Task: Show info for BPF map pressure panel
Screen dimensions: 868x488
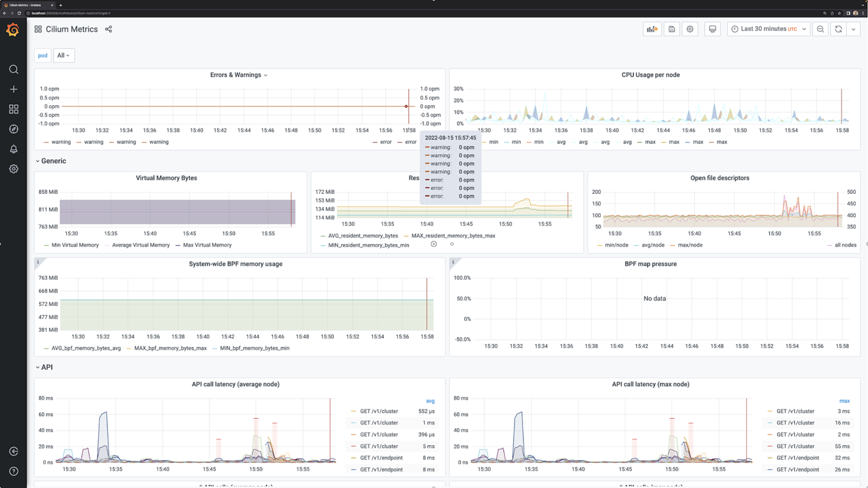Action: tap(453, 262)
